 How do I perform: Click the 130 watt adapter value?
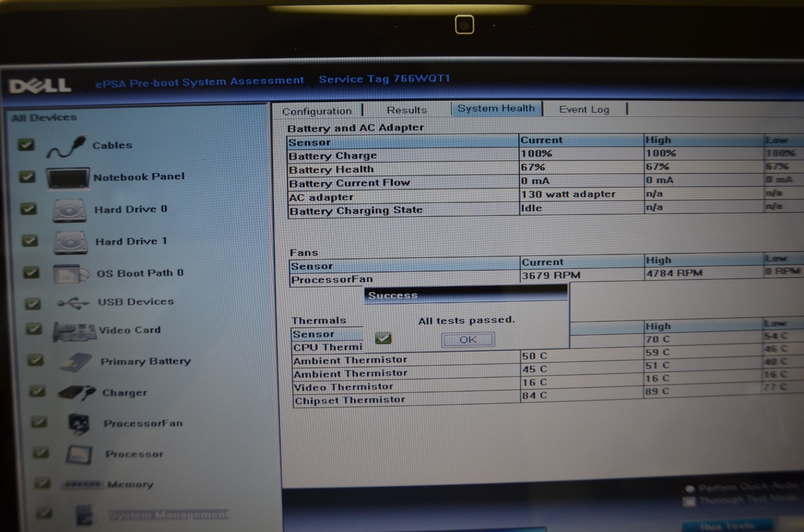click(568, 194)
